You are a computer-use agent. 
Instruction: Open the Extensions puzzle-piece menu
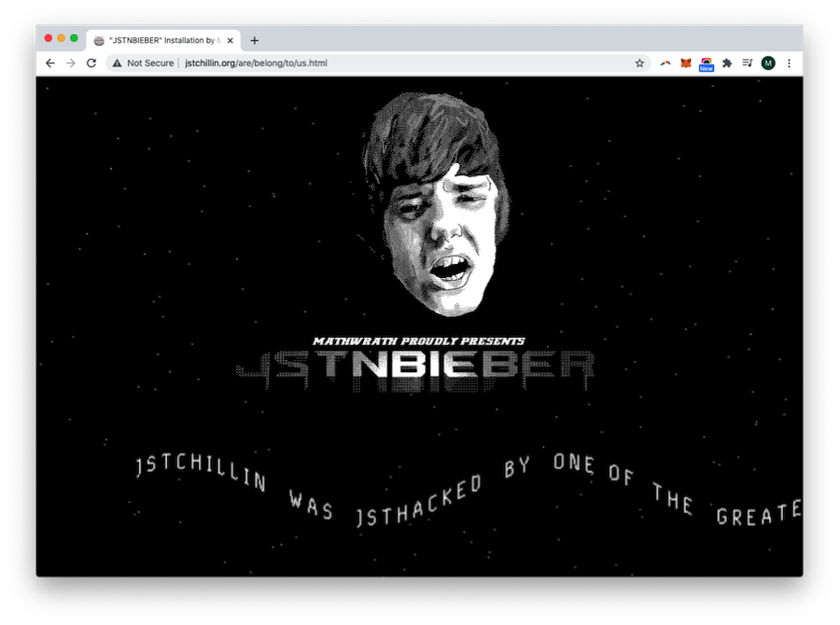pyautogui.click(x=727, y=63)
